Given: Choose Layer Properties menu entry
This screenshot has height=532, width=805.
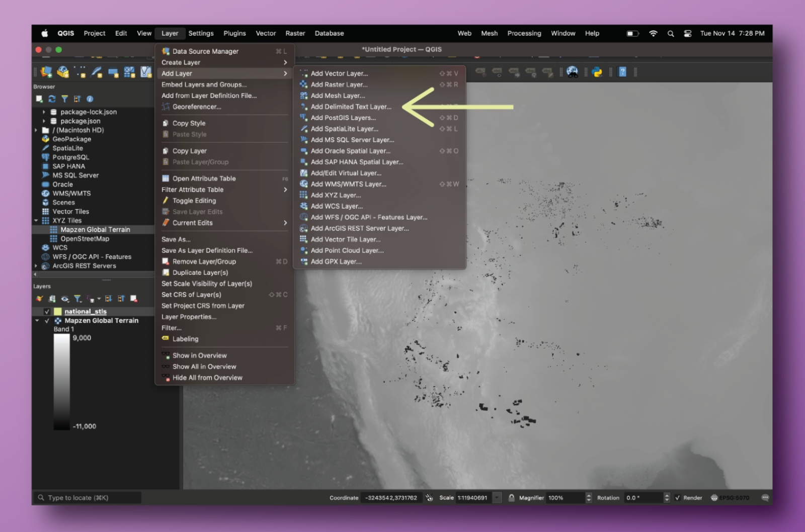Looking at the screenshot, I should tap(224, 317).
